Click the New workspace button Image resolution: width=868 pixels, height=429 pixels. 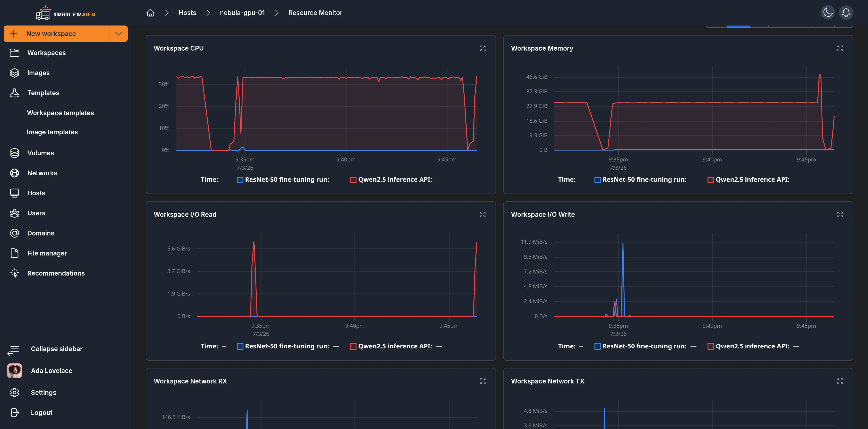[56, 34]
